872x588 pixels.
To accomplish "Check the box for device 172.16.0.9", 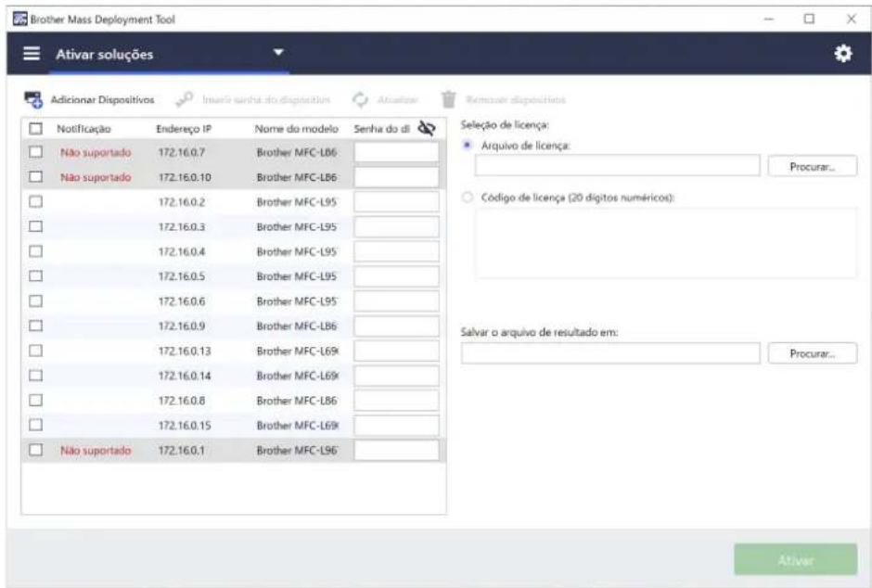I will 35,326.
